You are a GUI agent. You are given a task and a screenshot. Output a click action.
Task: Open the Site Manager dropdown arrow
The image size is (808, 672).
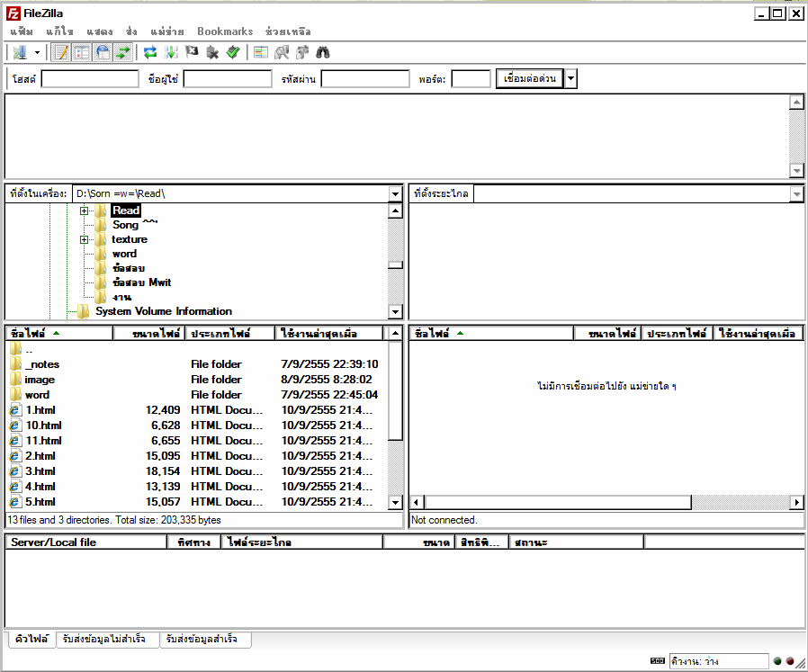click(x=37, y=52)
